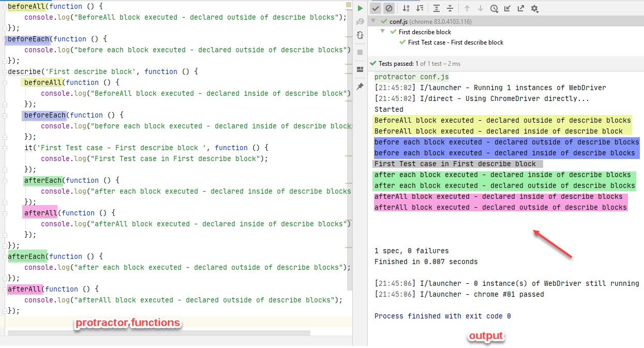Go to the previous failed test arrow

pos(467,8)
